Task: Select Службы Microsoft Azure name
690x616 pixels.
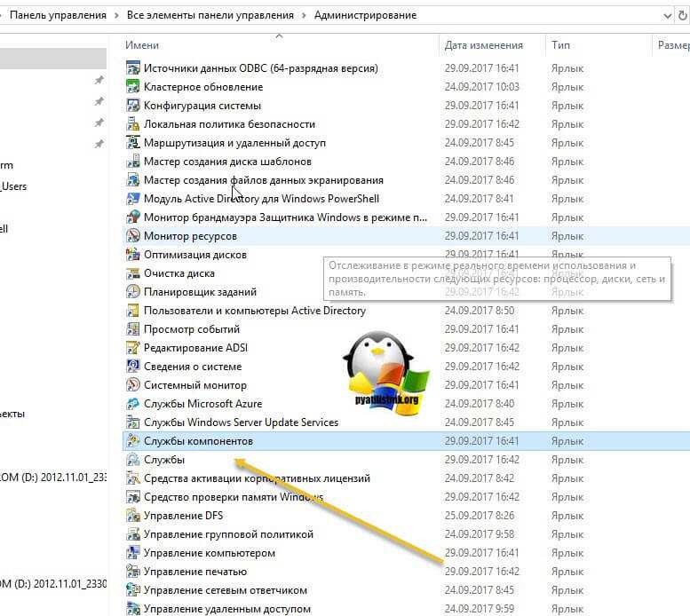Action: point(202,404)
